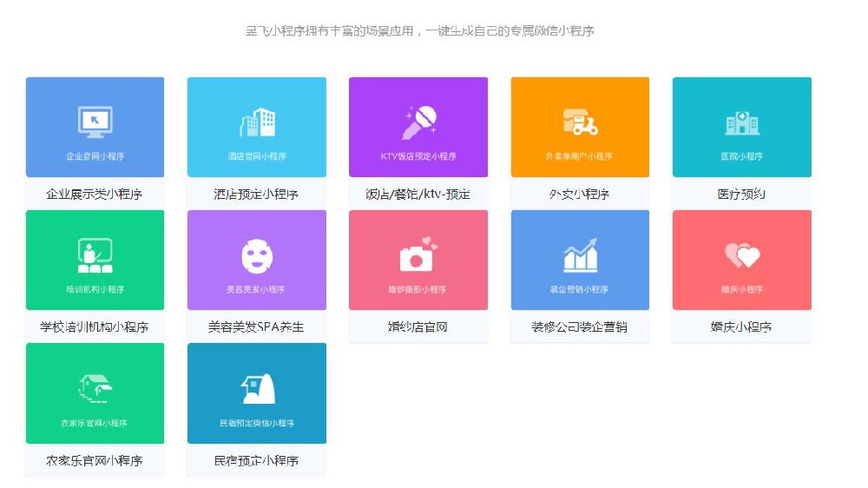Viewport: 868px width, 488px height.
Task: Select the 外卖小程序 caption
Action: point(579,195)
